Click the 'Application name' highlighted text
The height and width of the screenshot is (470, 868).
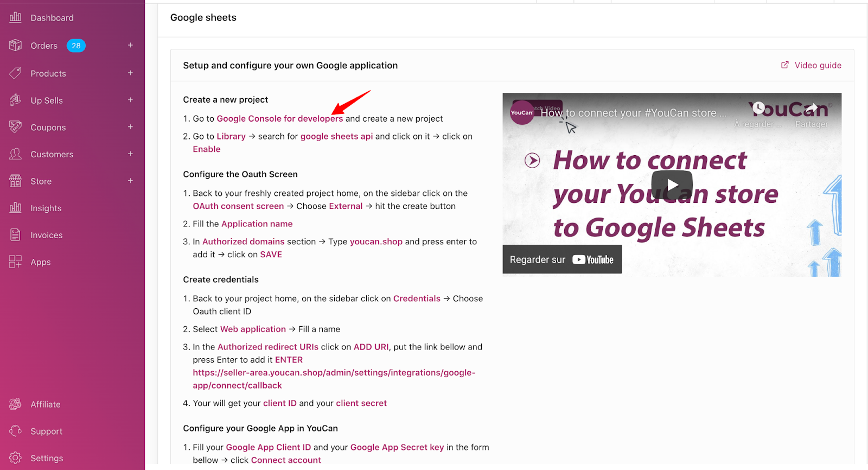pyautogui.click(x=257, y=224)
